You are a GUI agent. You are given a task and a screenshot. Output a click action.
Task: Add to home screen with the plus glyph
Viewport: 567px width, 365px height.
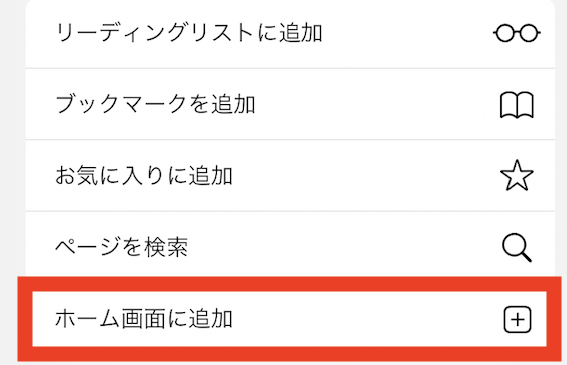pos(517,319)
